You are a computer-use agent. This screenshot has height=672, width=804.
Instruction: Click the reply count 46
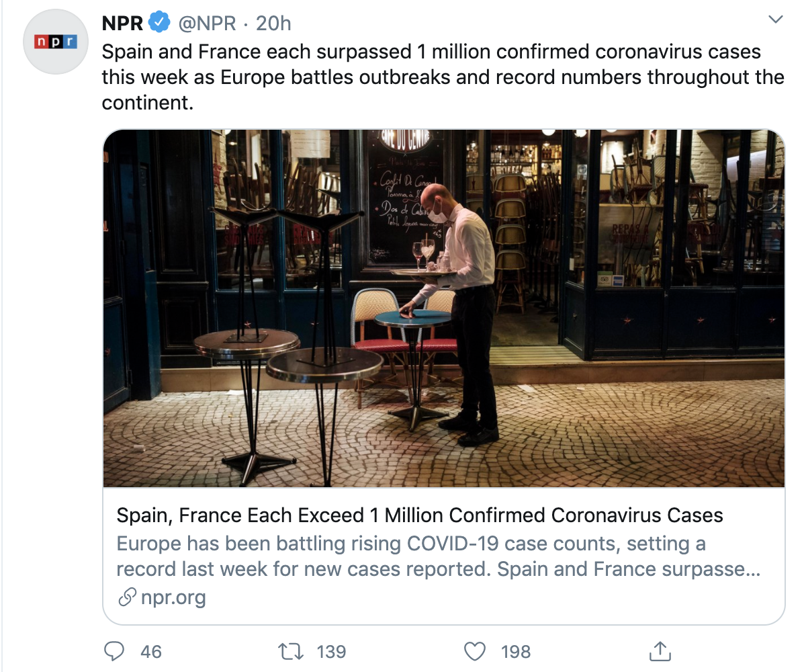tap(151, 651)
